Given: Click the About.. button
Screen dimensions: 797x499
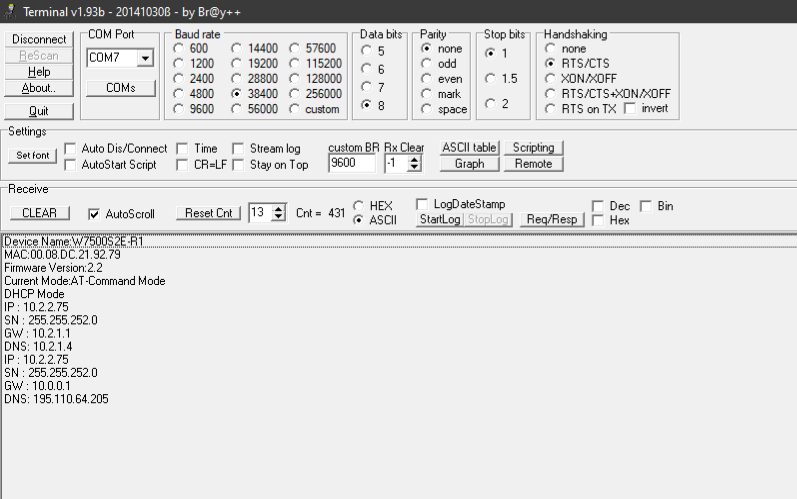Looking at the screenshot, I should click(39, 88).
